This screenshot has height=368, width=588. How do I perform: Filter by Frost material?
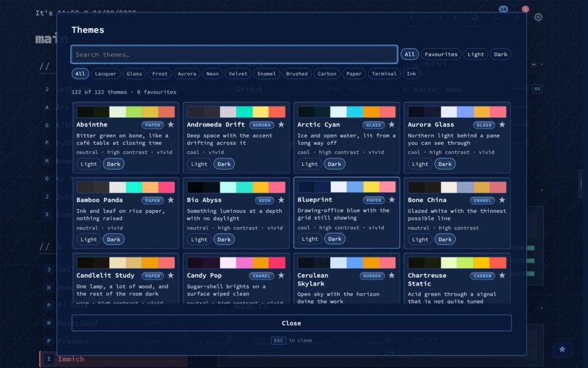(160, 74)
